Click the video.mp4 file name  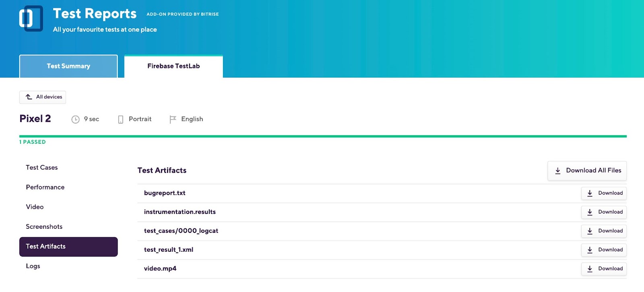coord(160,269)
